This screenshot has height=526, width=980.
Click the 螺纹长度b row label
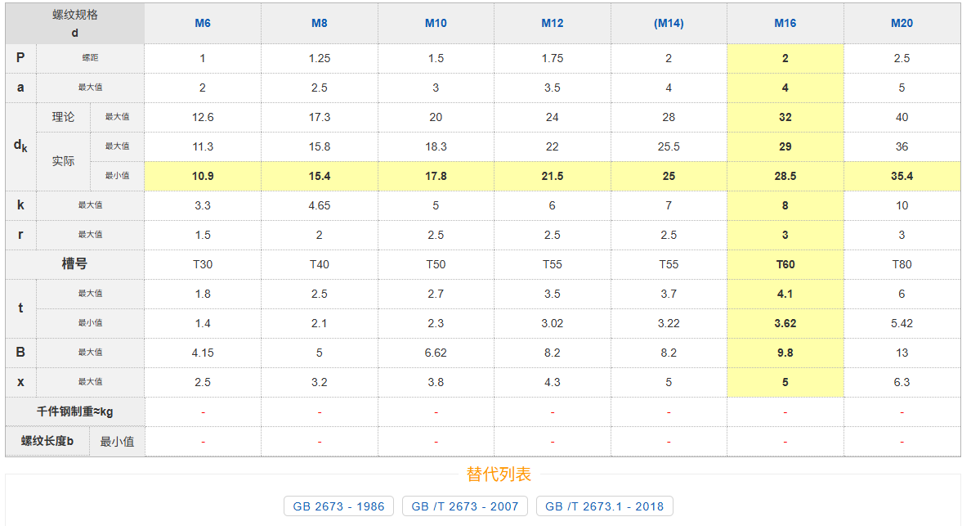[47, 441]
